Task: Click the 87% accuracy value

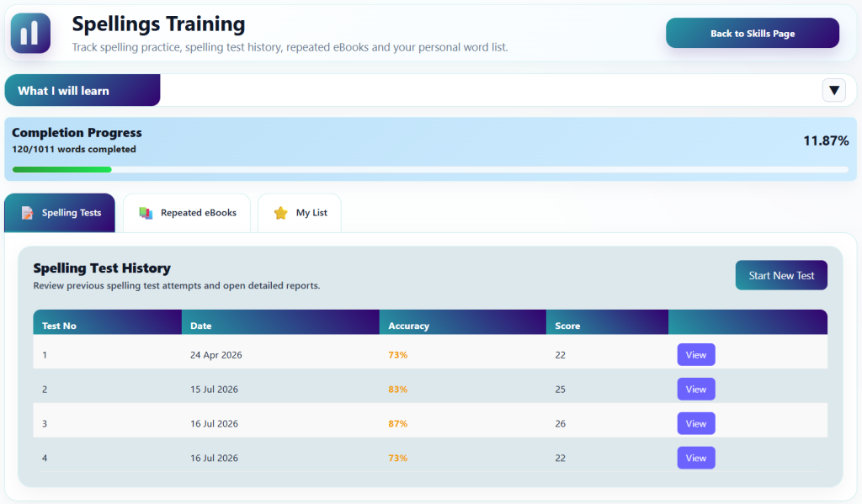Action: pyautogui.click(x=398, y=424)
